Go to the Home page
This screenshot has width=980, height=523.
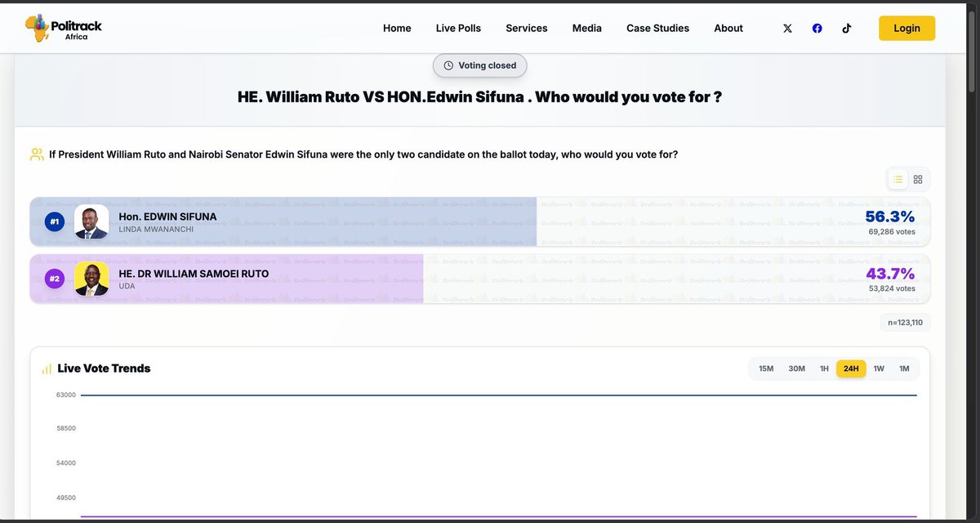[x=397, y=28]
